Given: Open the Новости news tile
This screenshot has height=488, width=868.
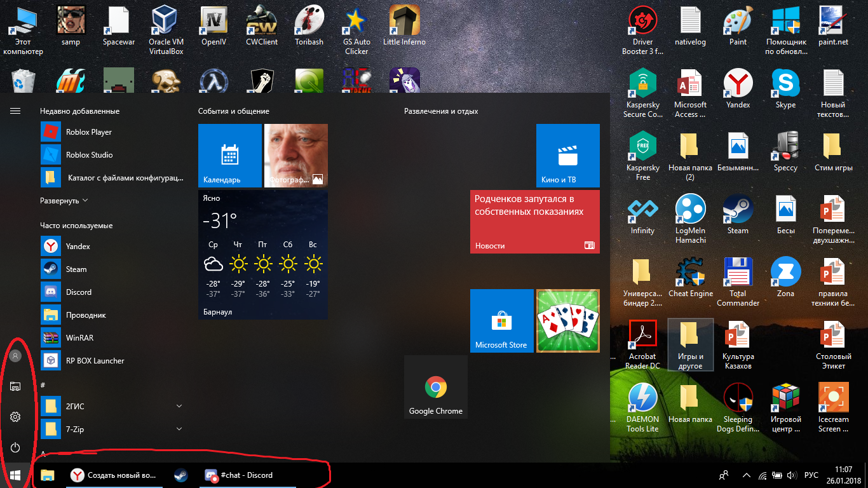Looking at the screenshot, I should click(535, 222).
